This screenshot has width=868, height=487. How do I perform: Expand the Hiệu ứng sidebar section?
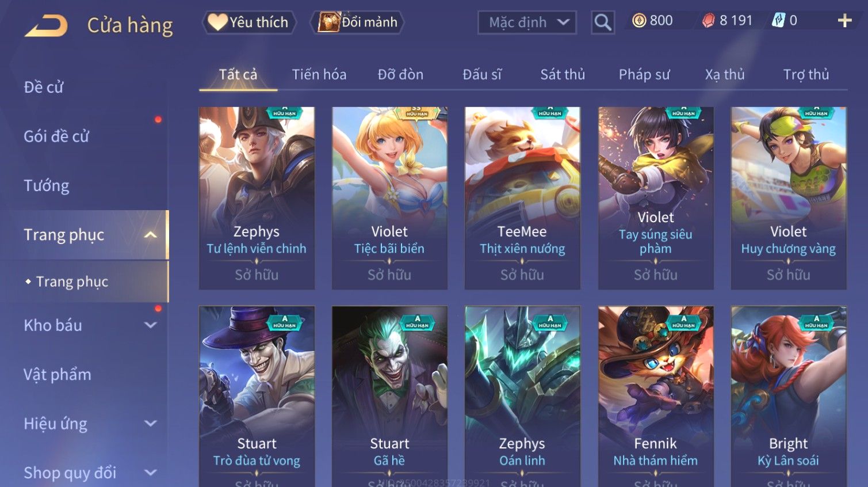point(150,424)
